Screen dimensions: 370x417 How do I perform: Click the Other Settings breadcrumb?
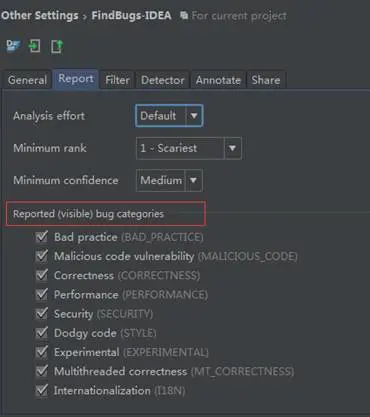40,15
